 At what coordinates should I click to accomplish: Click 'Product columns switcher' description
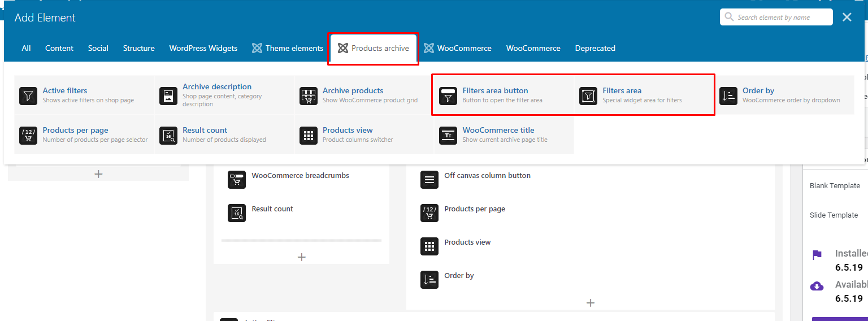[359, 140]
